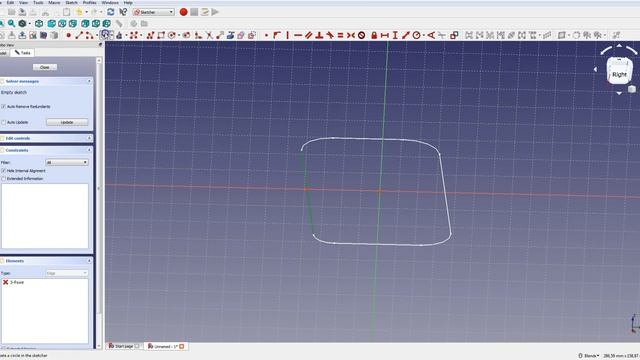Select the trim edge tool
This screenshot has width=640, height=360.
point(209,36)
